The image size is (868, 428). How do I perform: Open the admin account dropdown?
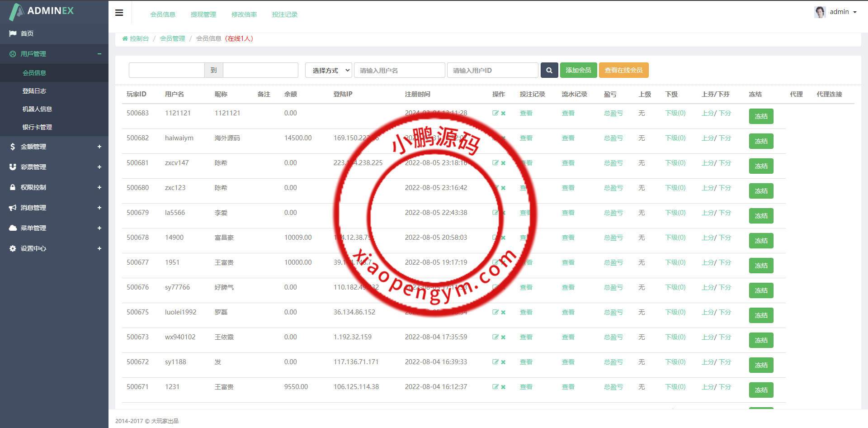tap(843, 12)
